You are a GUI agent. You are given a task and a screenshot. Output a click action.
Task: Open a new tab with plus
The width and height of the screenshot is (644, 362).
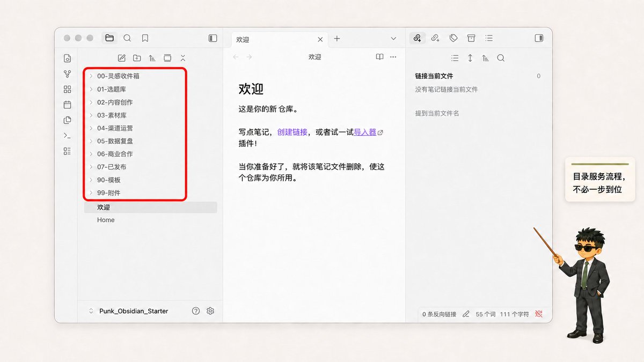337,39
